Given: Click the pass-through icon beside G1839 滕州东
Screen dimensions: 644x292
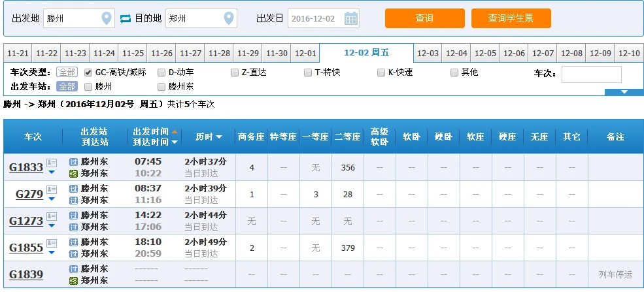Looking at the screenshot, I should (73, 269).
